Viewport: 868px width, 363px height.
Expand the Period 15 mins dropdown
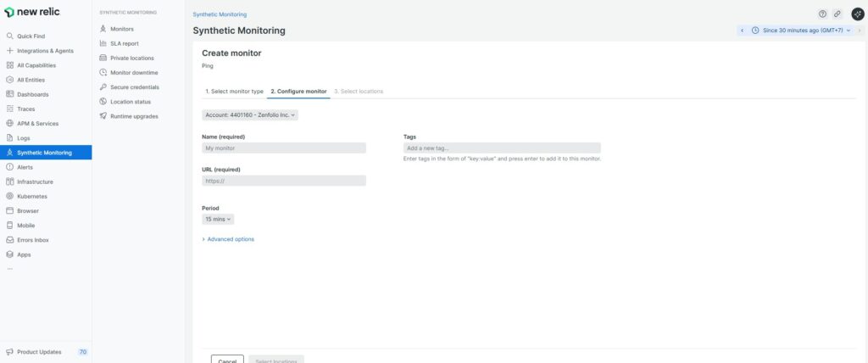217,219
